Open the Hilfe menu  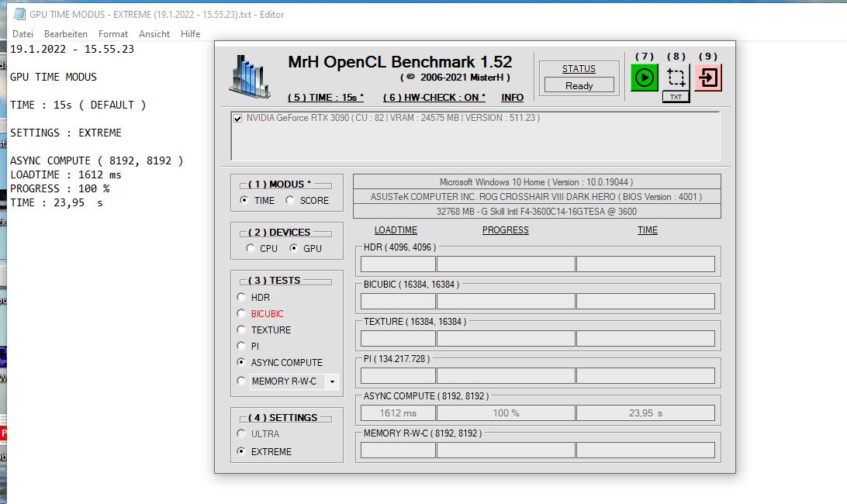190,33
